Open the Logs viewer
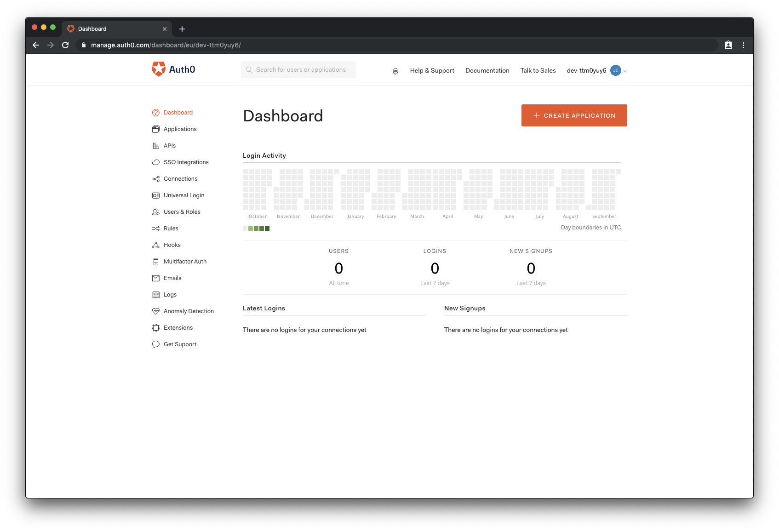This screenshot has width=779, height=532. 170,294
